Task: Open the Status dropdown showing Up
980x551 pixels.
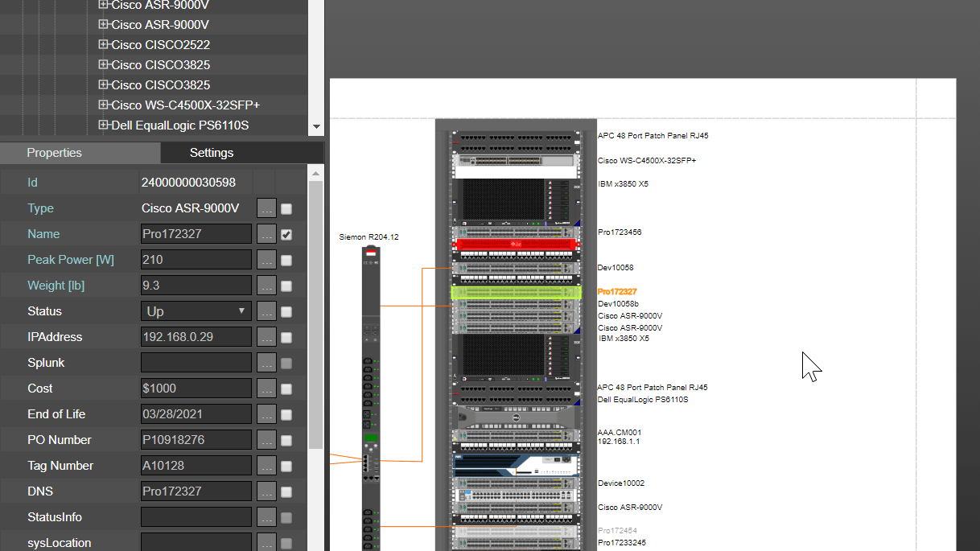Action: [196, 311]
